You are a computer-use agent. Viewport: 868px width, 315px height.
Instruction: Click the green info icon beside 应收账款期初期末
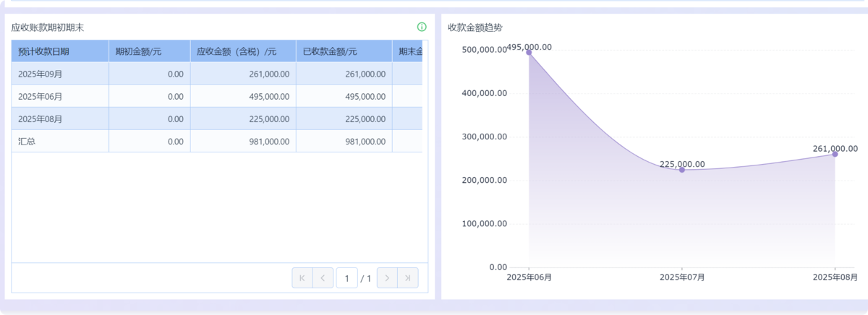click(x=422, y=27)
